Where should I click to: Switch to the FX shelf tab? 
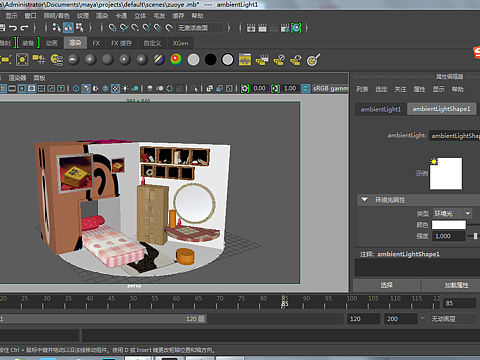[96, 43]
